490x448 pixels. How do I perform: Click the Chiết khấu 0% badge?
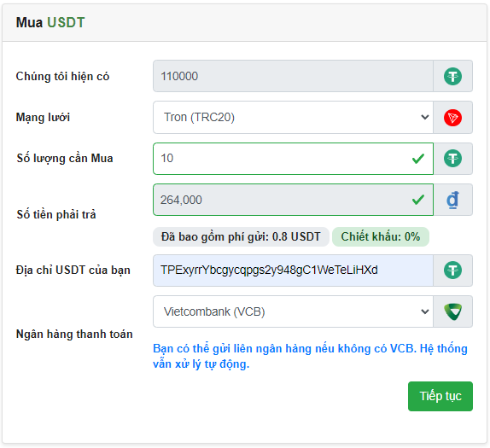pos(381,237)
